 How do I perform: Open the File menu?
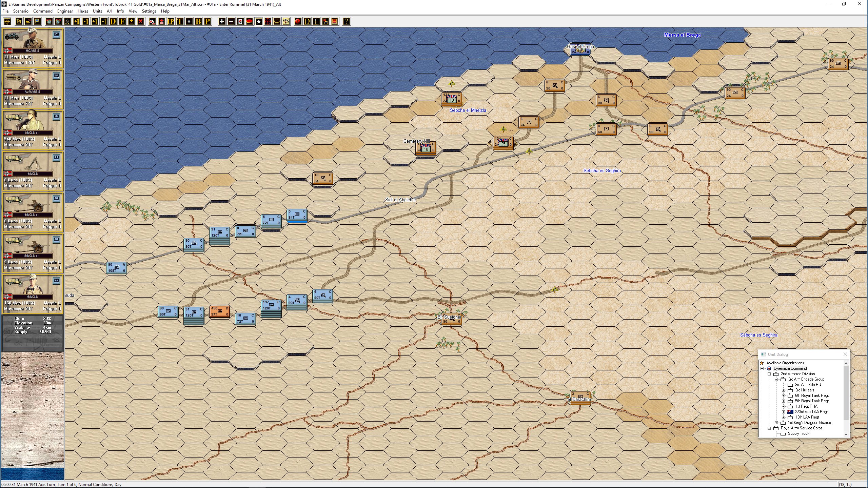[5, 11]
